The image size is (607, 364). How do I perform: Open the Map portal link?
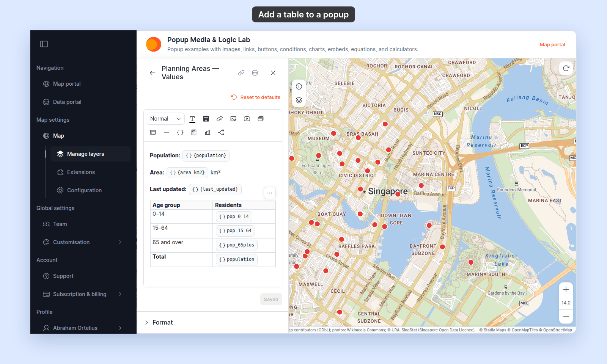click(552, 44)
